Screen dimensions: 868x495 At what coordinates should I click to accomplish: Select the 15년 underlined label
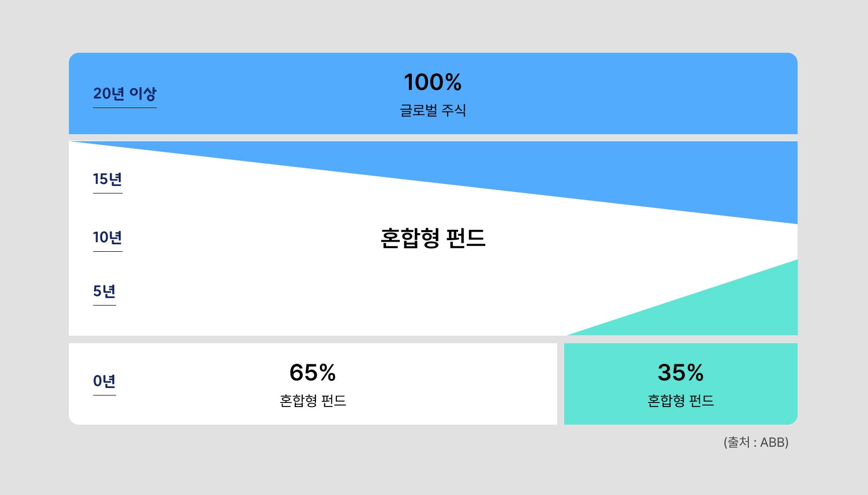108,179
